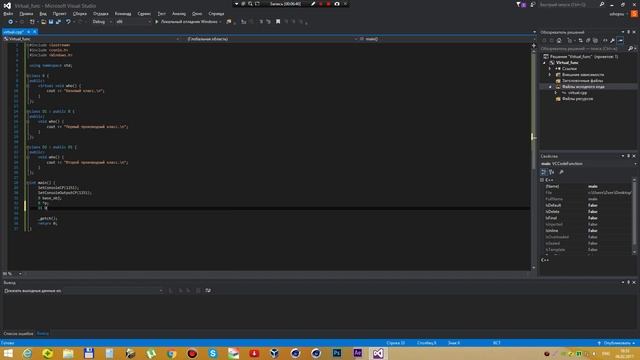Image resolution: width=640 pixels, height=360 pixels.
Task: Collapse the Virtual_func project node
Action: [544, 63]
